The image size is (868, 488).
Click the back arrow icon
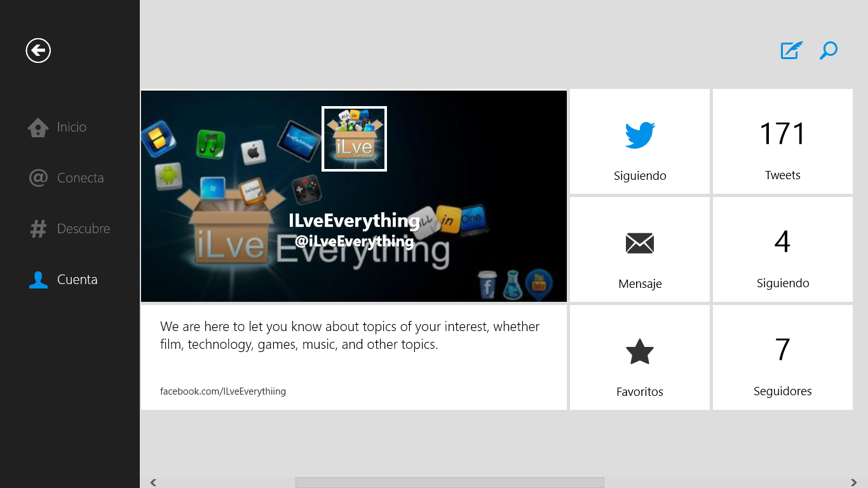[x=38, y=50]
